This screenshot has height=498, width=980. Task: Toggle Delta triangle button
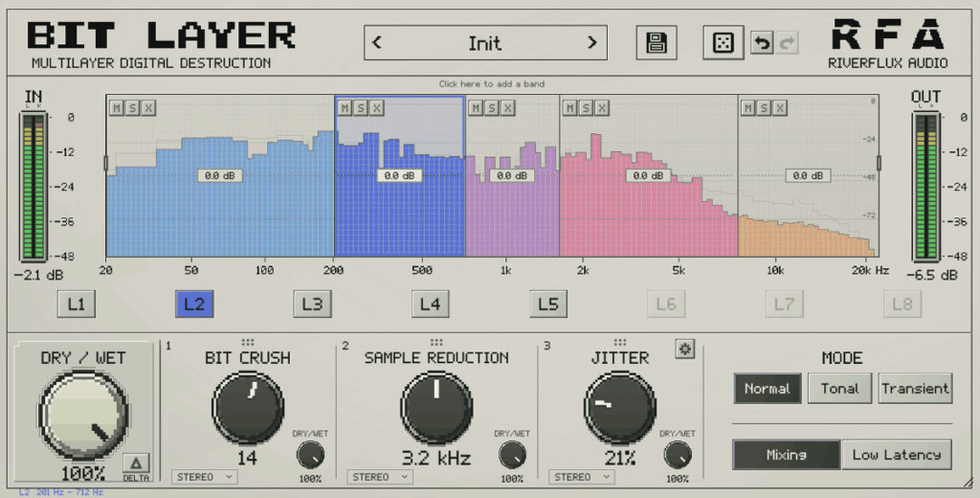coord(136,464)
